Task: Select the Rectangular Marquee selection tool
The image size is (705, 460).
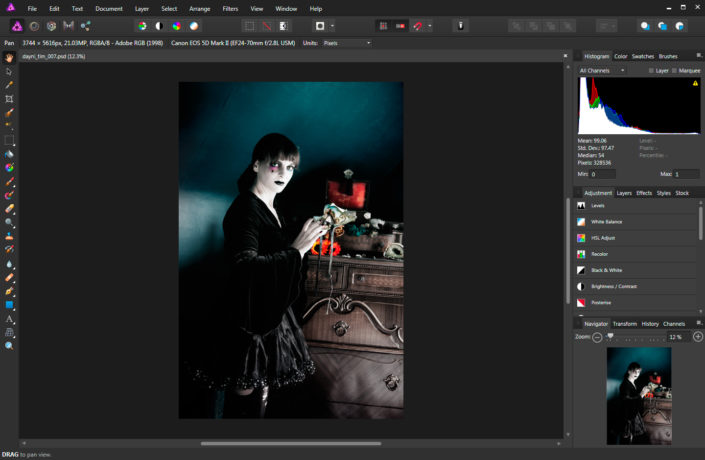Action: (9, 140)
